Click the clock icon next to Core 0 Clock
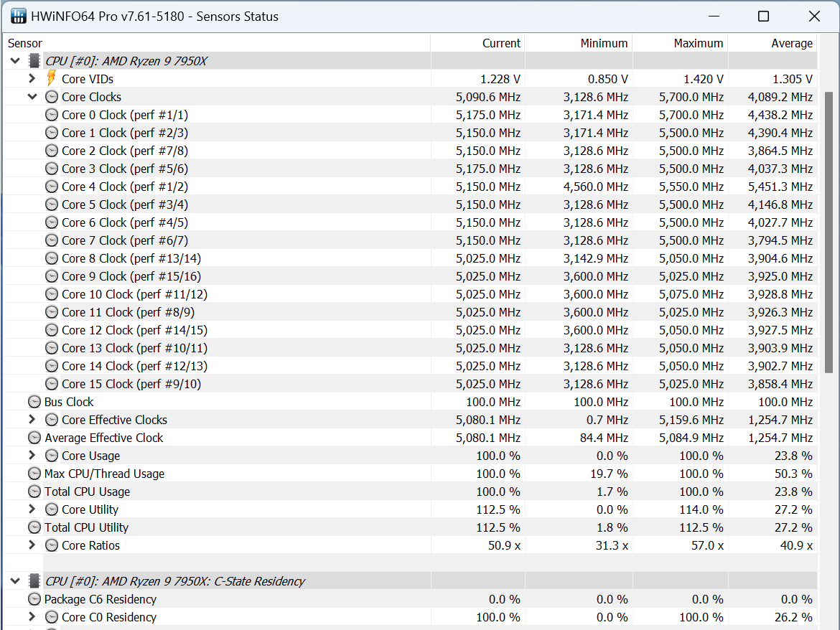 52,115
